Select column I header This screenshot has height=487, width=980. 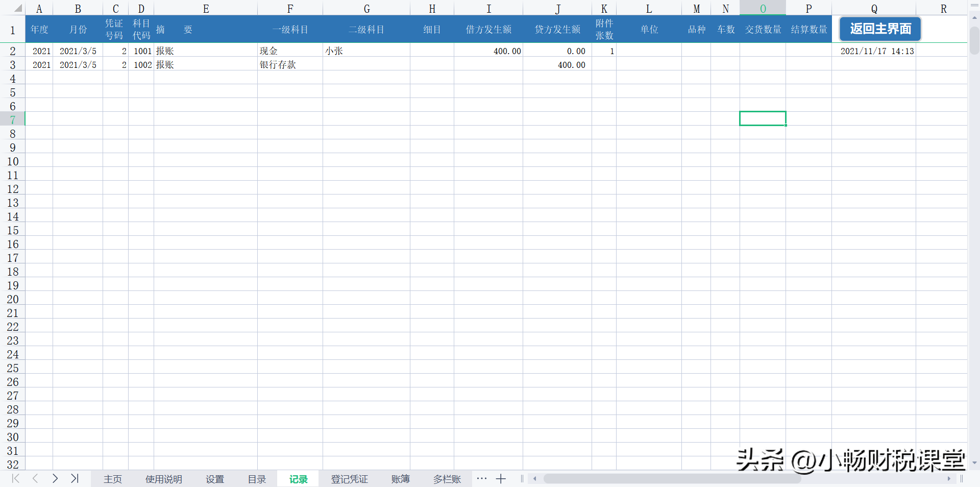[488, 9]
